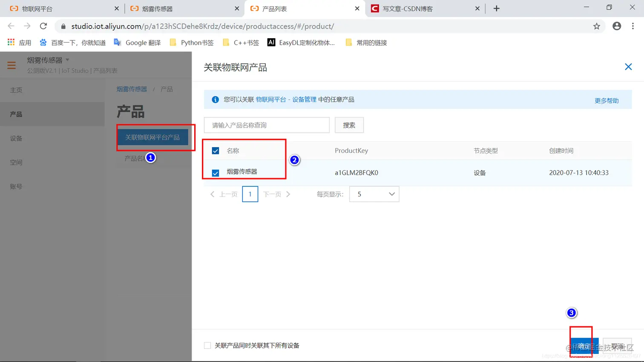Click the ProductKey value a1GLM2BFQK0
The height and width of the screenshot is (362, 644).
[356, 173]
